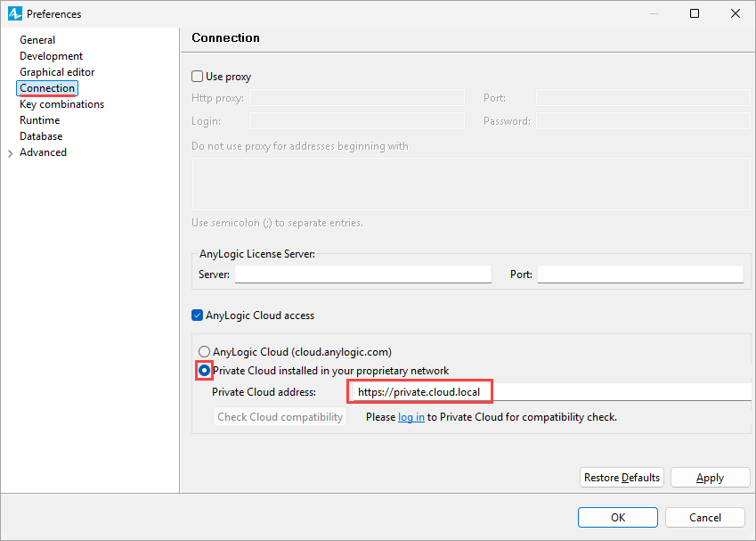Expand the Advanced preferences node
This screenshot has width=756, height=541.
[x=10, y=153]
